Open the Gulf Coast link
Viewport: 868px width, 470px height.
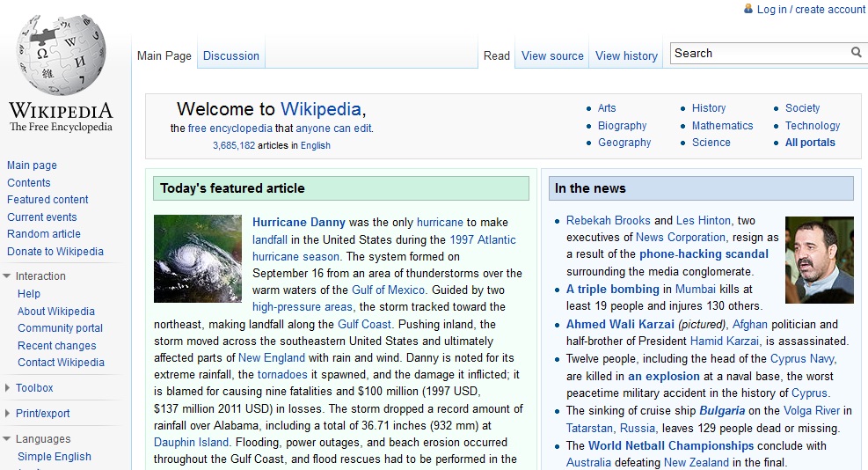[x=364, y=325]
